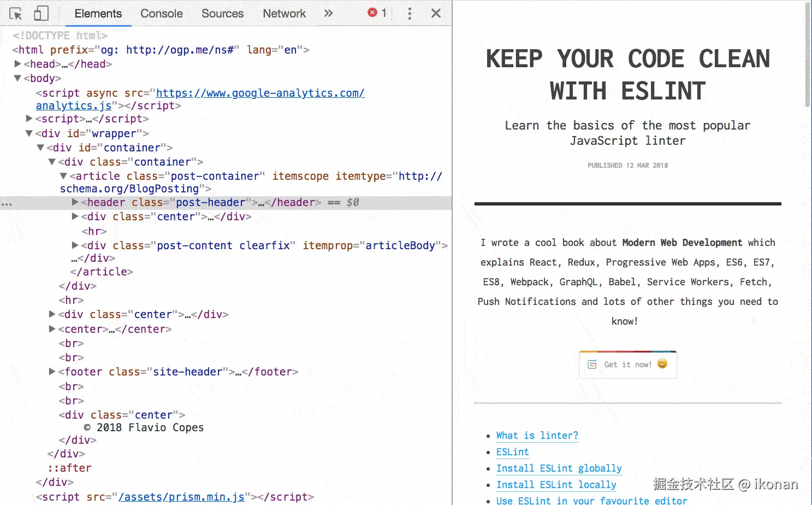This screenshot has height=505, width=812.
Task: Click the ellipsis beside selected header row
Action: tap(7, 203)
